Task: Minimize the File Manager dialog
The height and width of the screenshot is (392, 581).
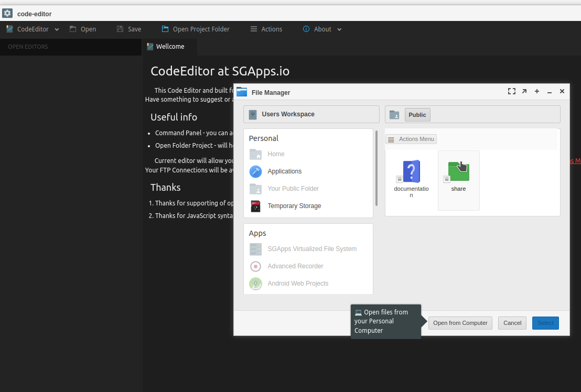Action: pos(550,92)
